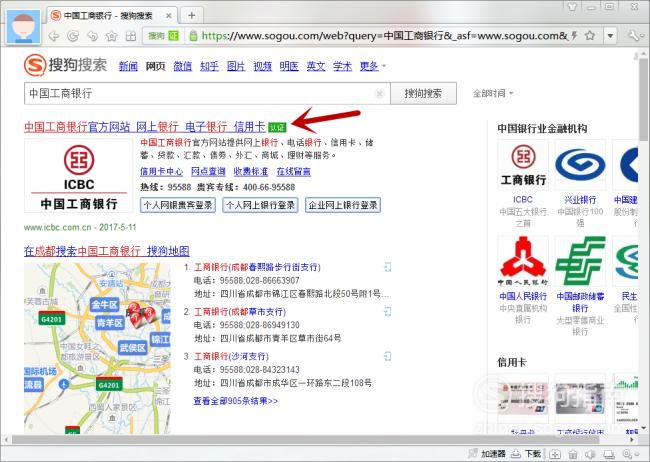Open 下载 manager in the status bar
The image size is (650, 462).
[526, 454]
